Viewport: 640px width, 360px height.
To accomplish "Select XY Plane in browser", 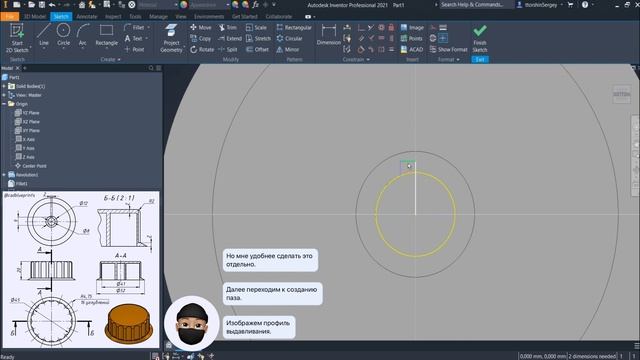I will coord(27,131).
